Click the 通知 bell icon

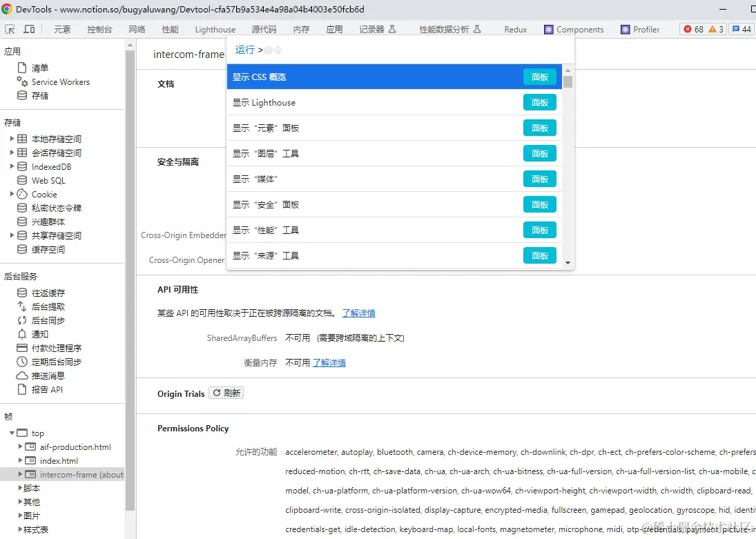(22, 334)
